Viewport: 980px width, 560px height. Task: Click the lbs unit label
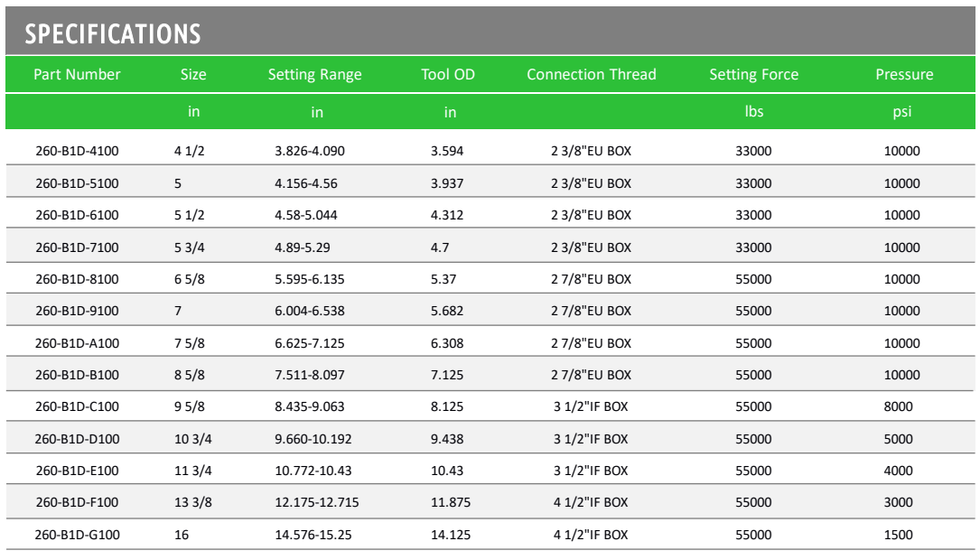pyautogui.click(x=754, y=111)
